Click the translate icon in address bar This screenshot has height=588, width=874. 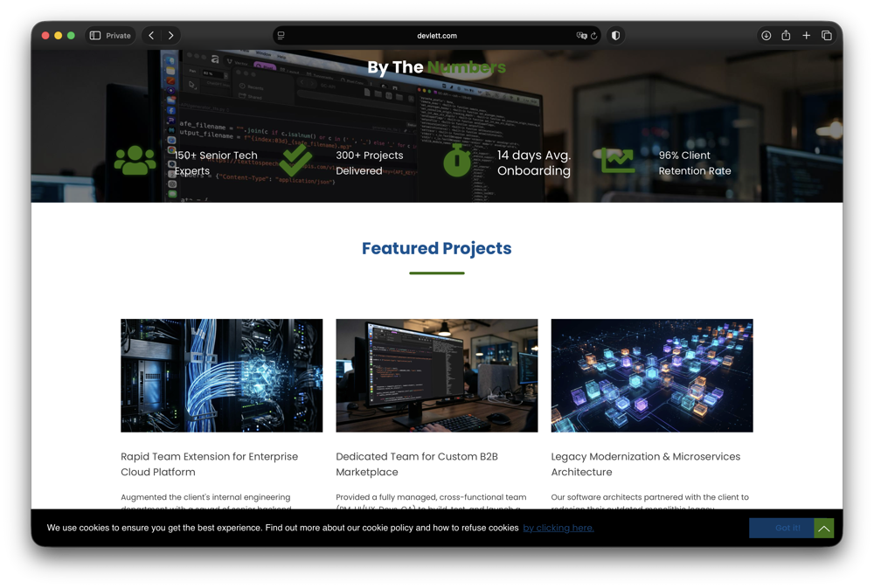coord(581,36)
